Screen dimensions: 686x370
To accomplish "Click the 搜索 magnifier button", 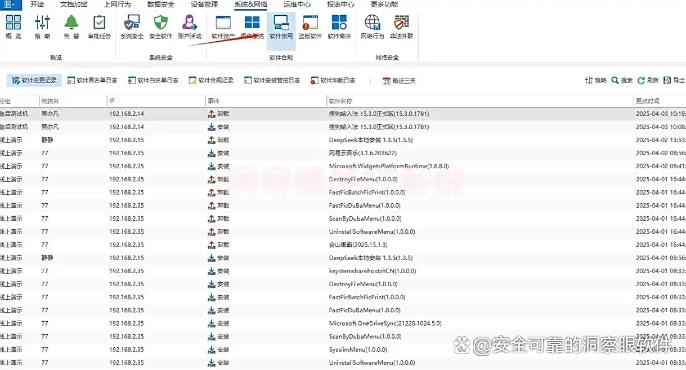I will tap(622, 80).
